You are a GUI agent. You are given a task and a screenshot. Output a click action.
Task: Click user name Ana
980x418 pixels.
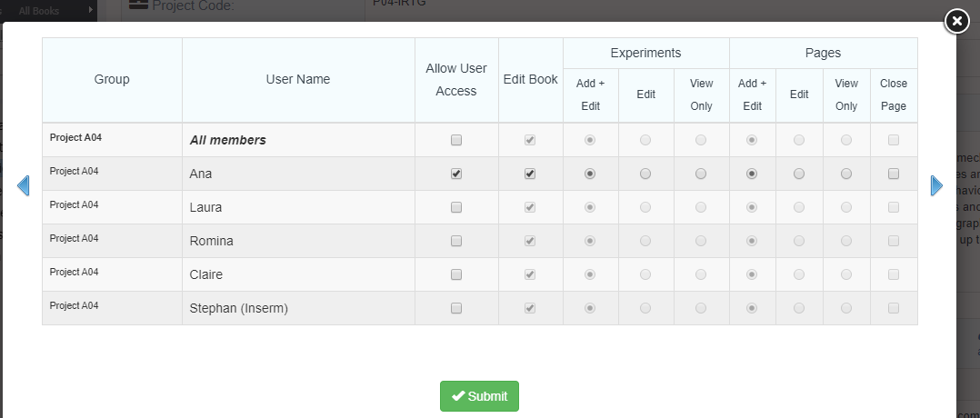201,174
